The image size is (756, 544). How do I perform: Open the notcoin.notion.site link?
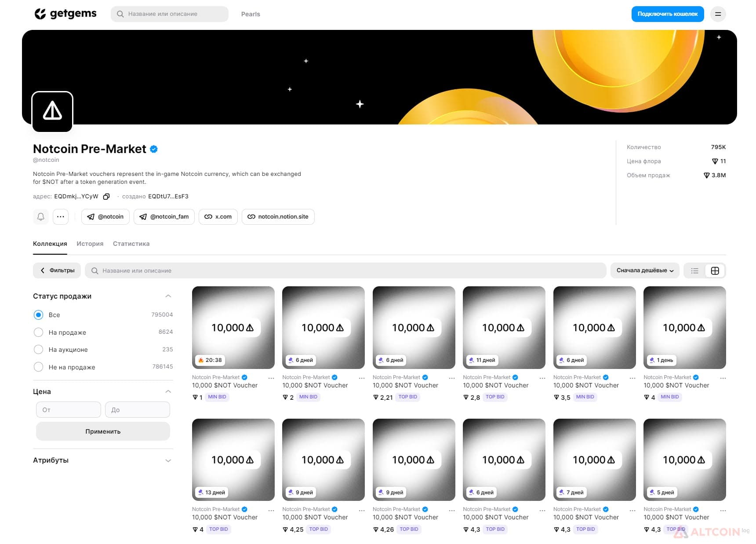[x=278, y=217]
